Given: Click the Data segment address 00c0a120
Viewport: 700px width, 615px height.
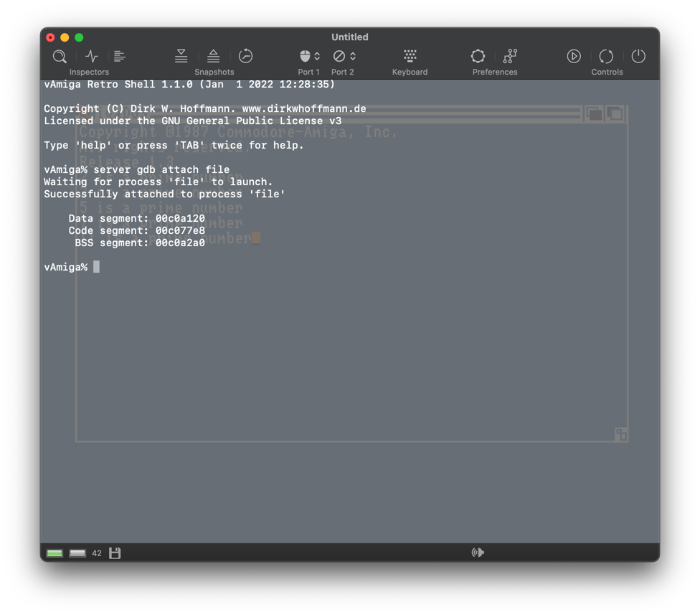Looking at the screenshot, I should (180, 218).
